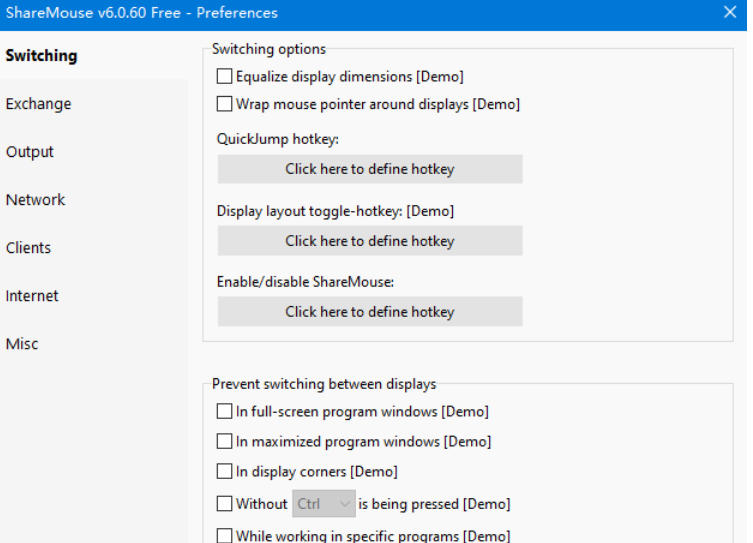Open the Clients tab

(28, 248)
